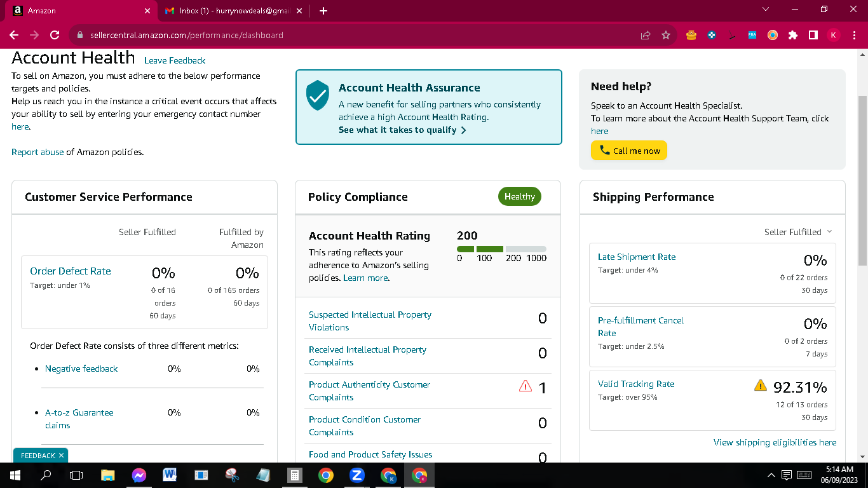868x488 pixels.
Task: Open the notifications icon in system tray
Action: 787,475
